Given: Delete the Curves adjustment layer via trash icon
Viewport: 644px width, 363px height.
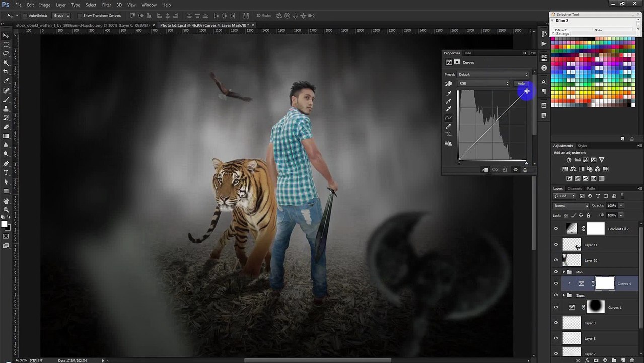Looking at the screenshot, I should tap(525, 170).
